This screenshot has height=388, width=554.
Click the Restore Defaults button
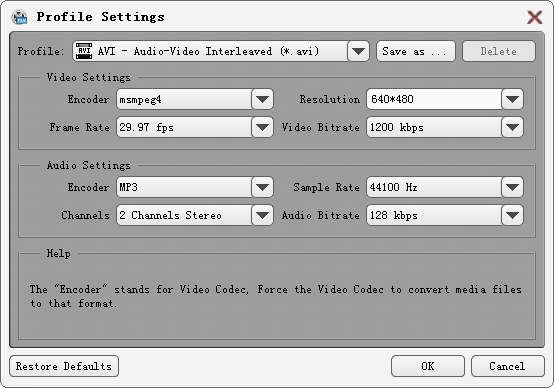[x=64, y=366]
